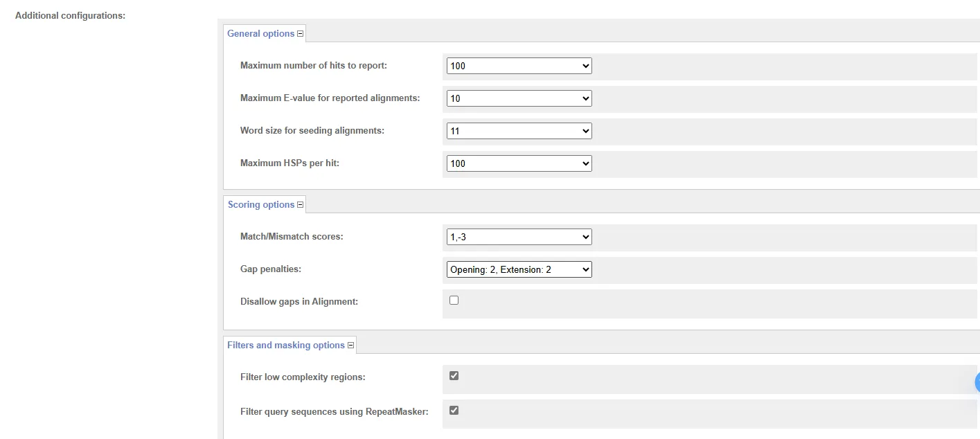
Task: Click the General options heading link
Action: (261, 34)
